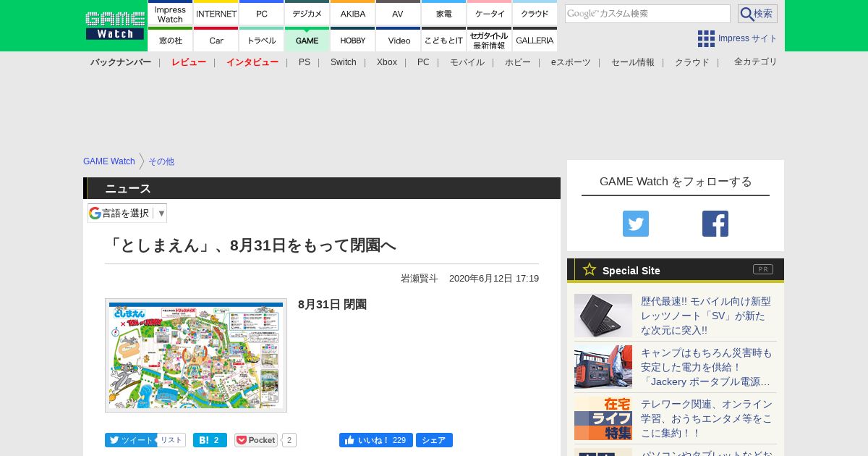Click the Impress サイト link
Screen dimensions: 868x456
[x=748, y=38]
